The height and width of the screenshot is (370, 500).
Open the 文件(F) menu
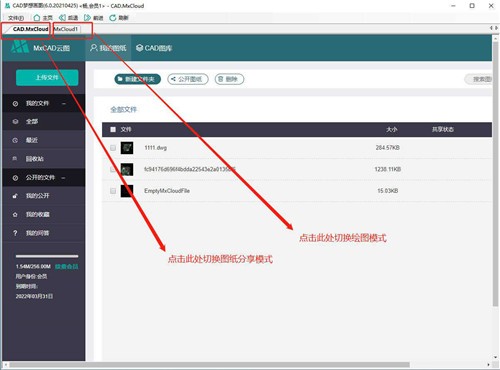click(x=16, y=18)
